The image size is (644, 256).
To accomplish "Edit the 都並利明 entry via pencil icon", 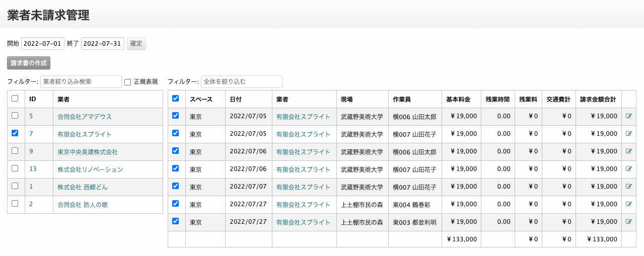I will tap(628, 222).
